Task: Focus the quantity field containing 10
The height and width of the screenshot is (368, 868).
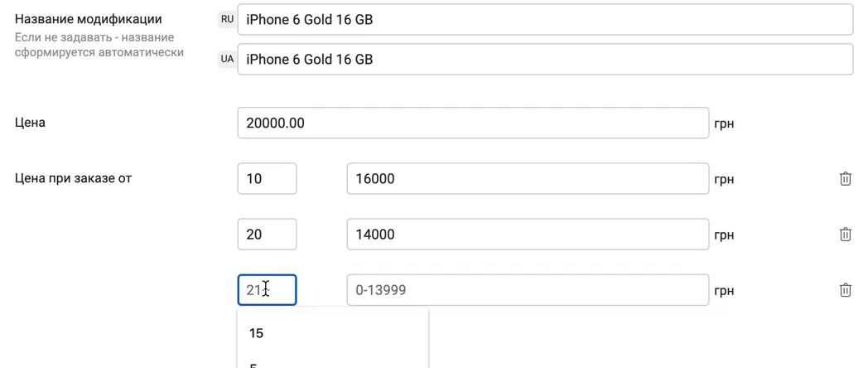Action: [x=267, y=178]
